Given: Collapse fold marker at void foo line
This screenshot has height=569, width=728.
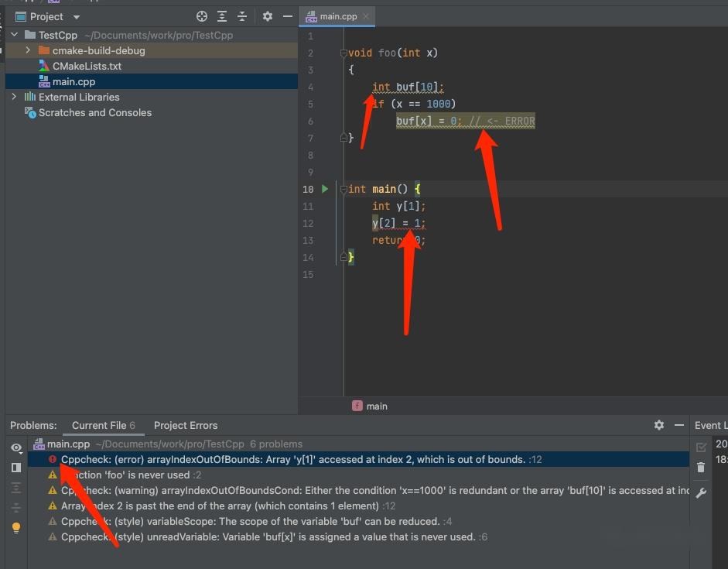Looking at the screenshot, I should tap(343, 53).
